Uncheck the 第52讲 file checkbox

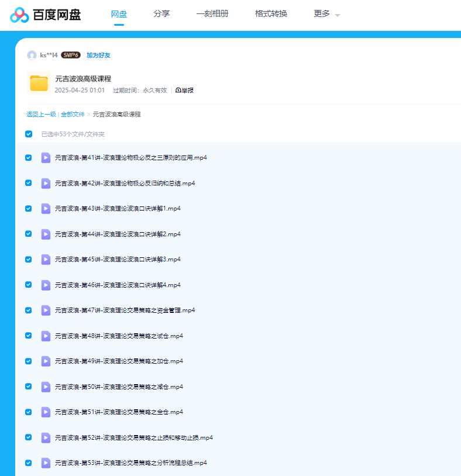point(29,437)
